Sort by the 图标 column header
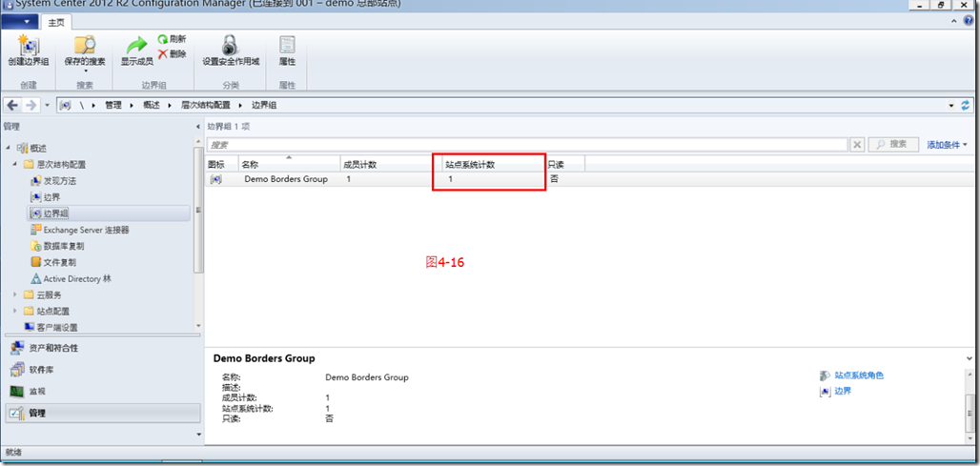Image resolution: width=980 pixels, height=466 pixels. (x=222, y=164)
